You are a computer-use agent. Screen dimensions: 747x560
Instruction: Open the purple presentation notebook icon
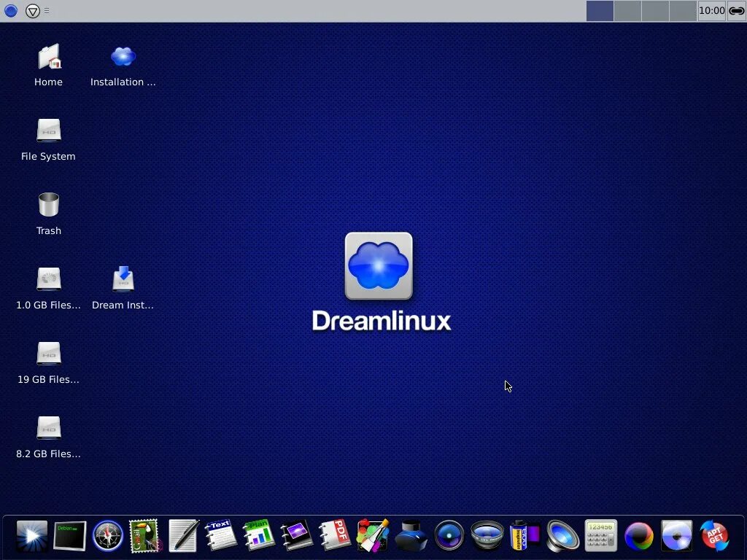(x=296, y=536)
